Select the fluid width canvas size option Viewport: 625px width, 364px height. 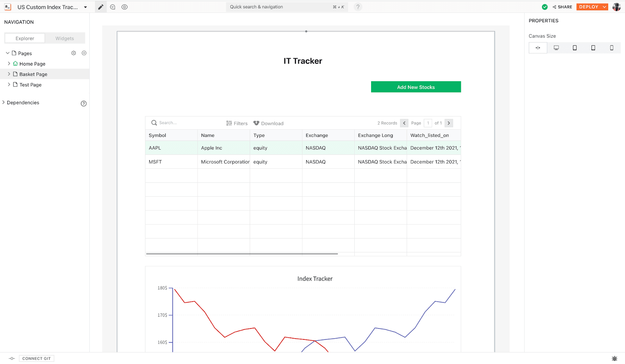(x=538, y=48)
